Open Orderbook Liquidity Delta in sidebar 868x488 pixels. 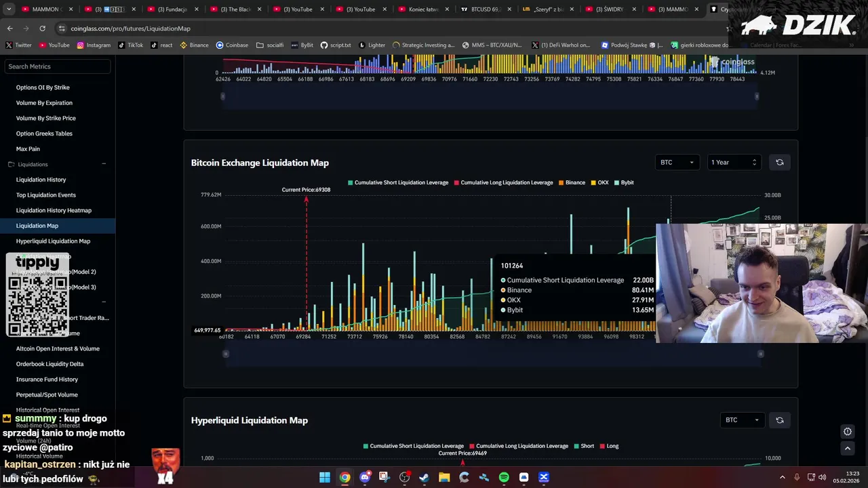click(50, 364)
